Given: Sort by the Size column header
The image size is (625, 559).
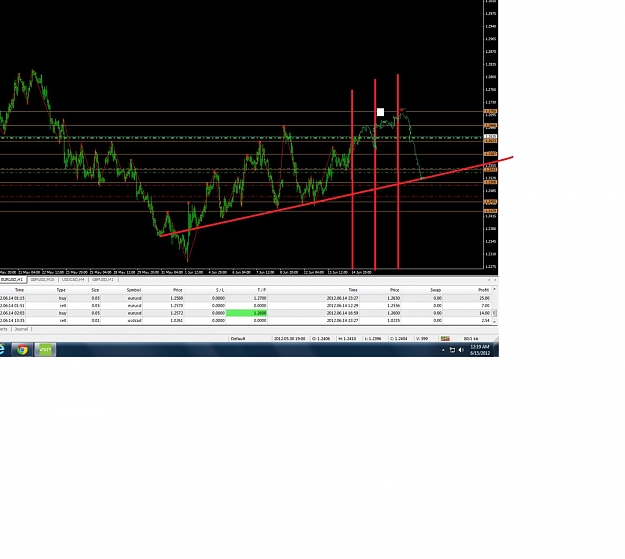Looking at the screenshot, I should 95,290.
